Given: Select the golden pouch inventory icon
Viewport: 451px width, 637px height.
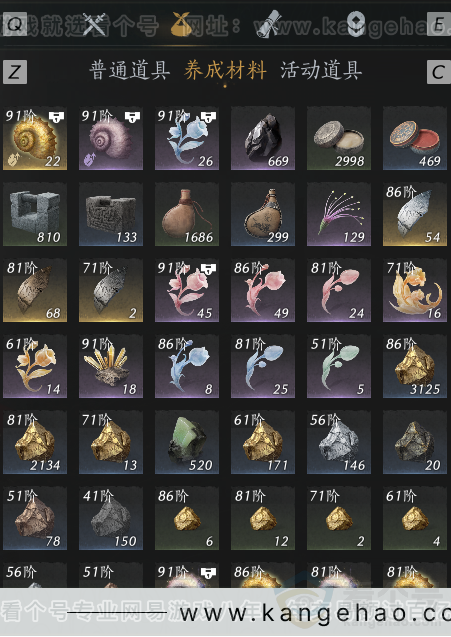Looking at the screenshot, I should (182, 24).
